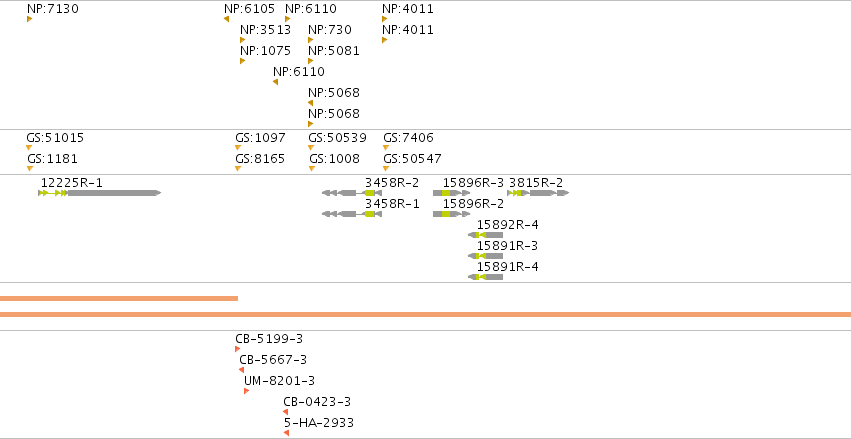Open the 3815R-2 gene model glyph

pos(538,193)
